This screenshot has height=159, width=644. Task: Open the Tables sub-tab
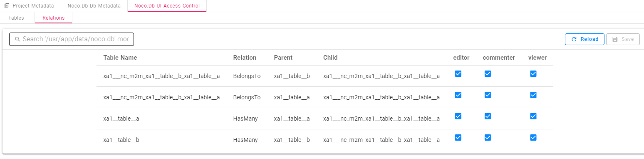16,18
